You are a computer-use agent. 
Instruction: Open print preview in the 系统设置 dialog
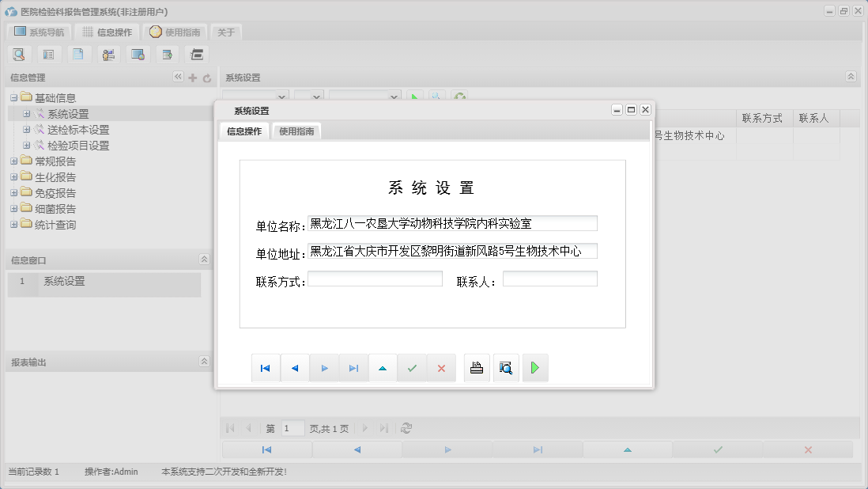[x=506, y=367]
